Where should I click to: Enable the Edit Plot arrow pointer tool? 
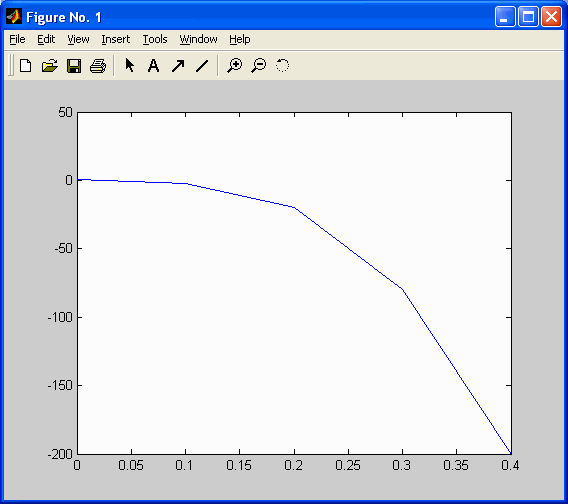coord(129,66)
